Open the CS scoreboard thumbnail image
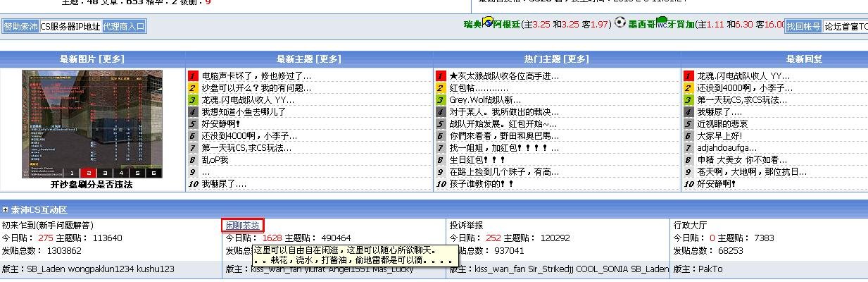The height and width of the screenshot is (282, 868). pos(92,124)
